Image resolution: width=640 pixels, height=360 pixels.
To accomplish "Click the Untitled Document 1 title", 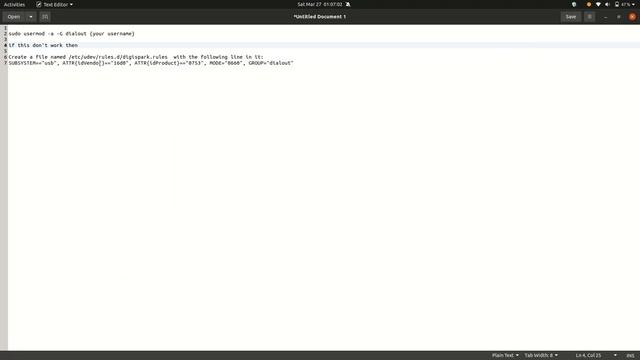I will (x=320, y=17).
